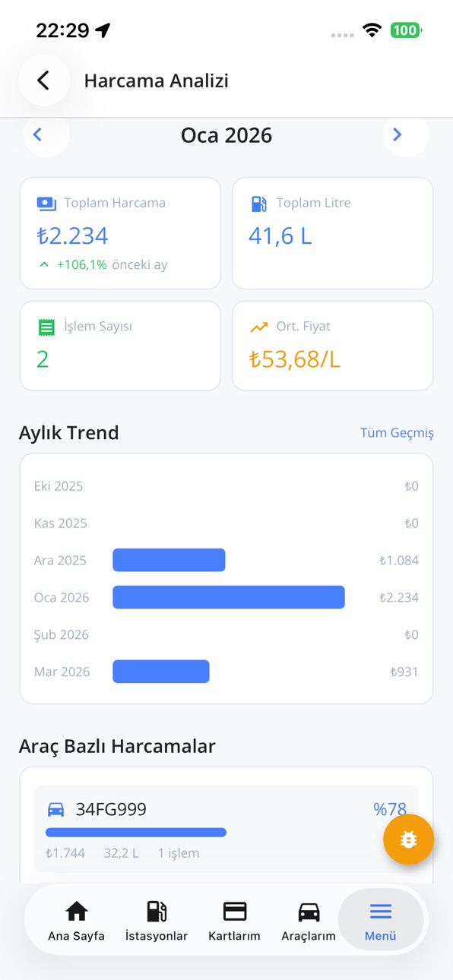Go to previous month with left chevron
Screen dimensions: 453x980
(37, 135)
